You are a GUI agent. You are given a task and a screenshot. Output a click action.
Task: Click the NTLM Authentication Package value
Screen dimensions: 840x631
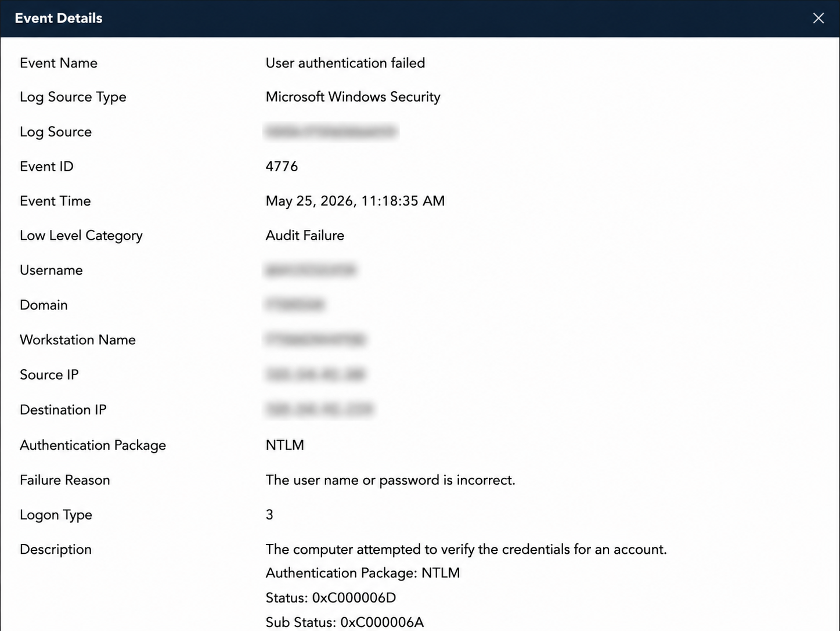[285, 445]
